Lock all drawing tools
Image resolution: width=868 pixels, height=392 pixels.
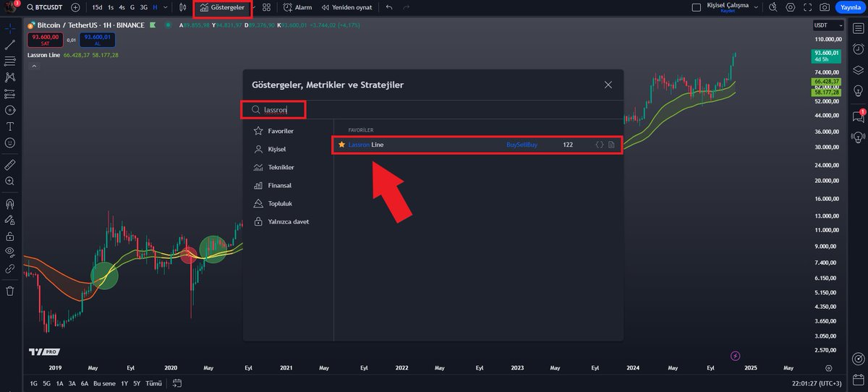pos(10,237)
